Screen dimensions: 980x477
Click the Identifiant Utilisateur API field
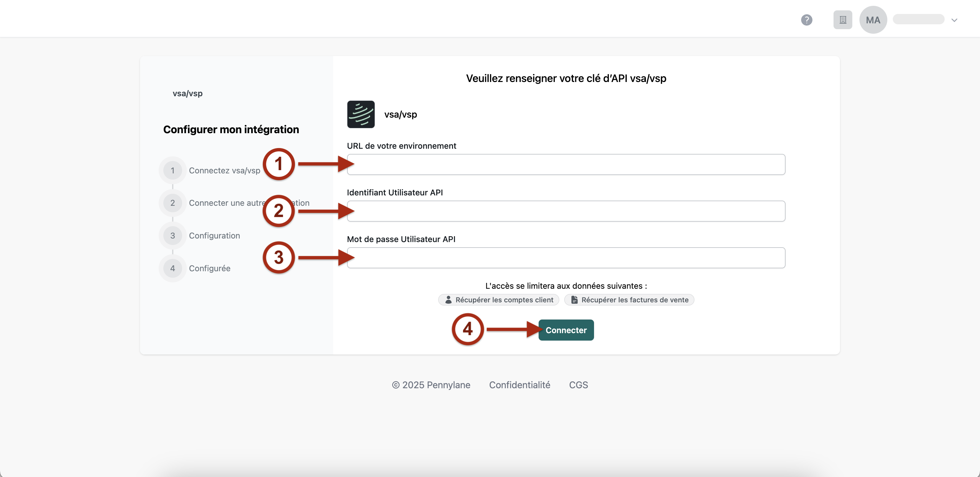(567, 211)
